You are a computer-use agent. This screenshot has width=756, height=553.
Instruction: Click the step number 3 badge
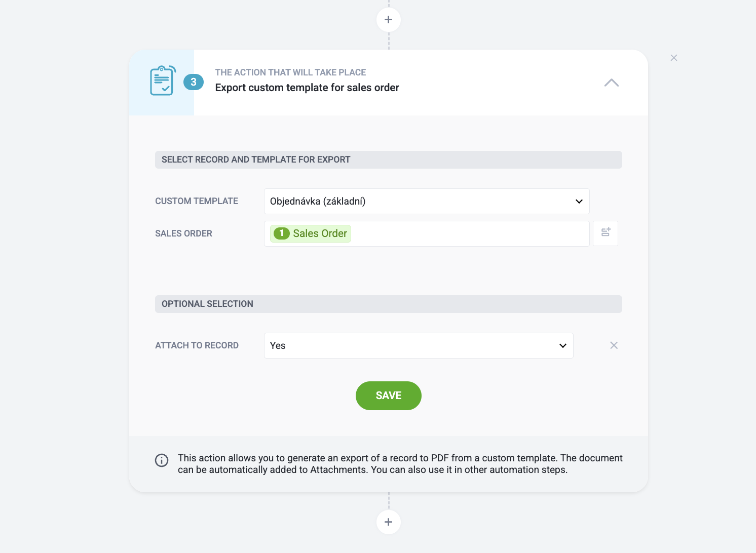point(194,82)
